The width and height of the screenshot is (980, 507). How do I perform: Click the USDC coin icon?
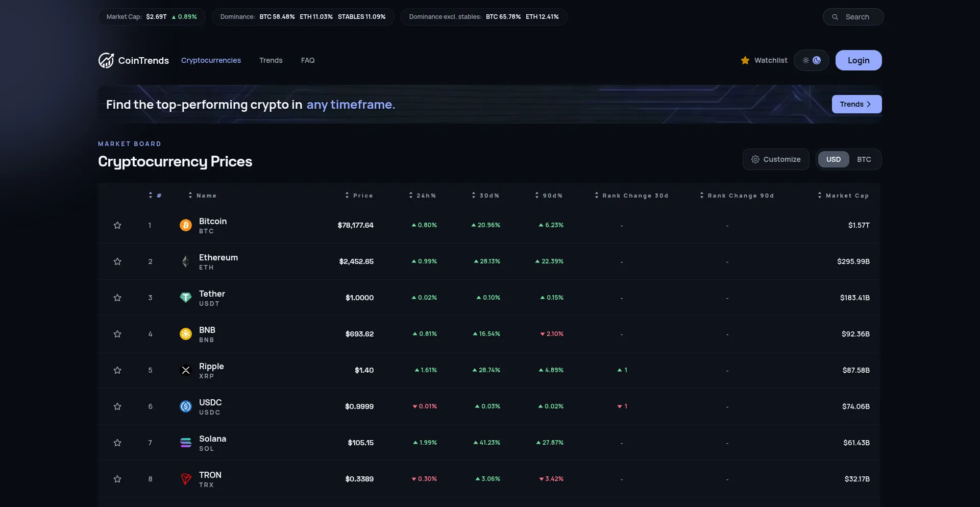[186, 406]
